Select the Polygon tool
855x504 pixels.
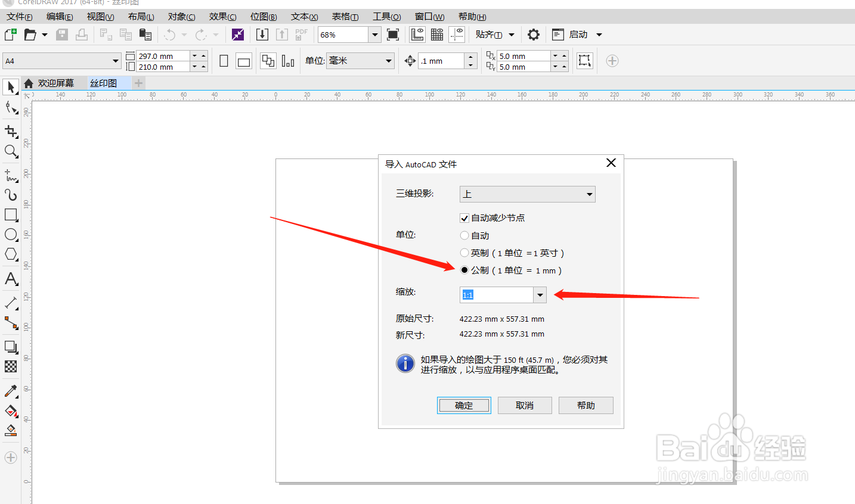11,254
